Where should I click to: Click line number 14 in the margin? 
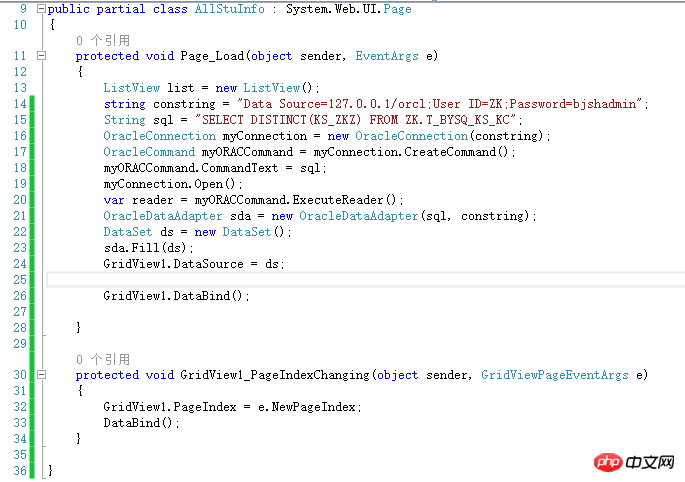[x=20, y=104]
